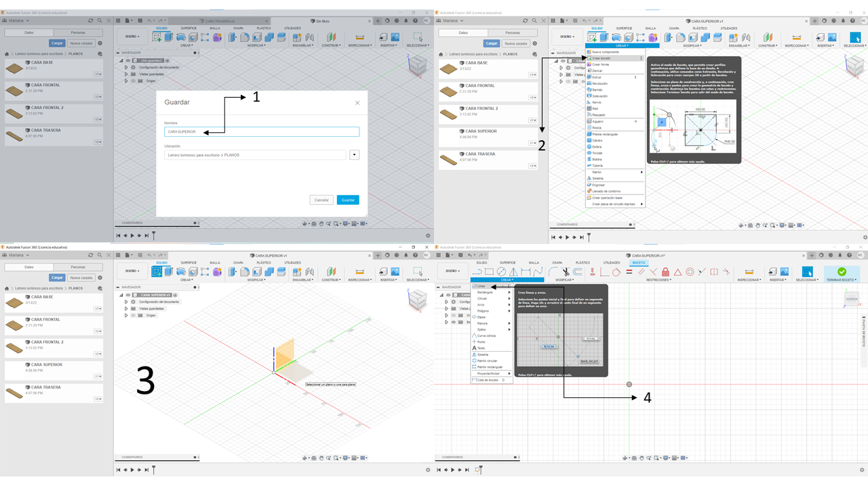Toggle Origen visibility eye in top-left navigator
This screenshot has width=868, height=488.
point(133,81)
